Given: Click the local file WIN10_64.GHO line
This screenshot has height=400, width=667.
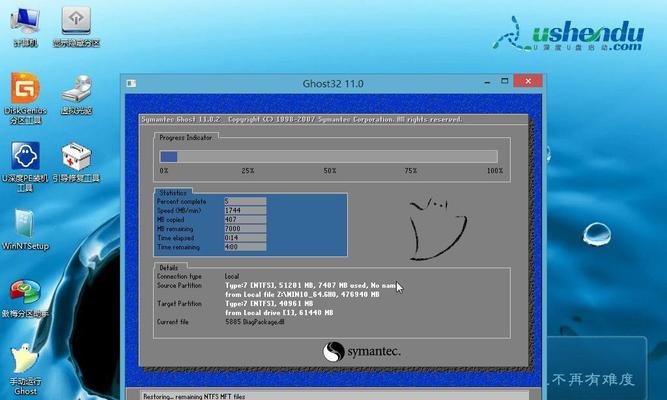Looking at the screenshot, I should tap(302, 294).
